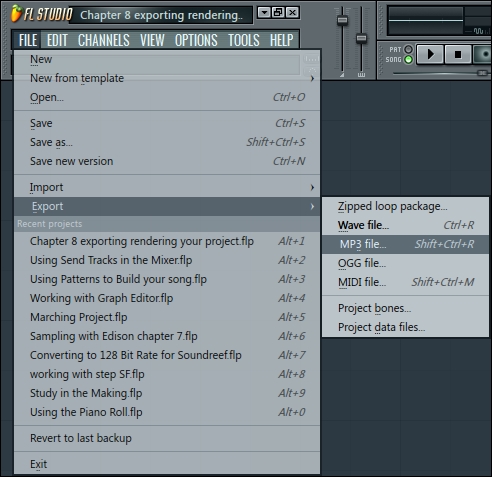Open the FILE menu
The height and width of the screenshot is (477, 492).
coord(27,40)
